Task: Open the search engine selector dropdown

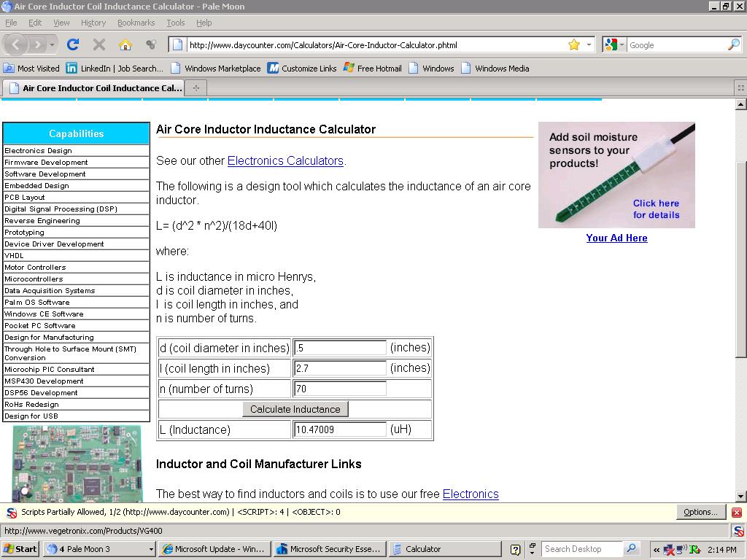Action: [614, 44]
